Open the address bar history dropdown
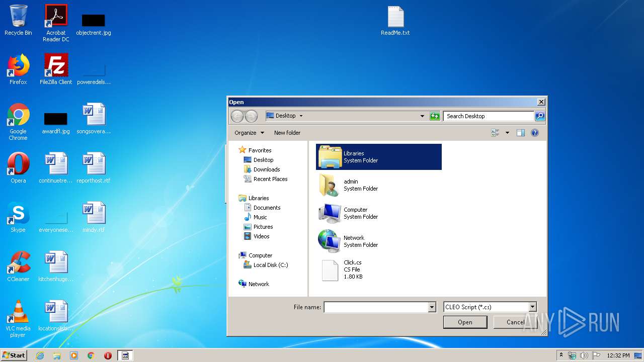644x362 pixels. pos(422,116)
